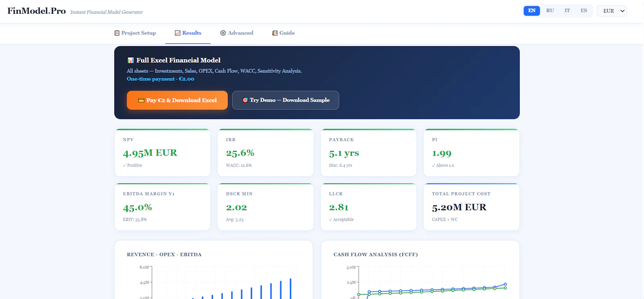Click the last blue data point in cash flow chart
Image resolution: width=644 pixels, height=299 pixels.
(506, 284)
